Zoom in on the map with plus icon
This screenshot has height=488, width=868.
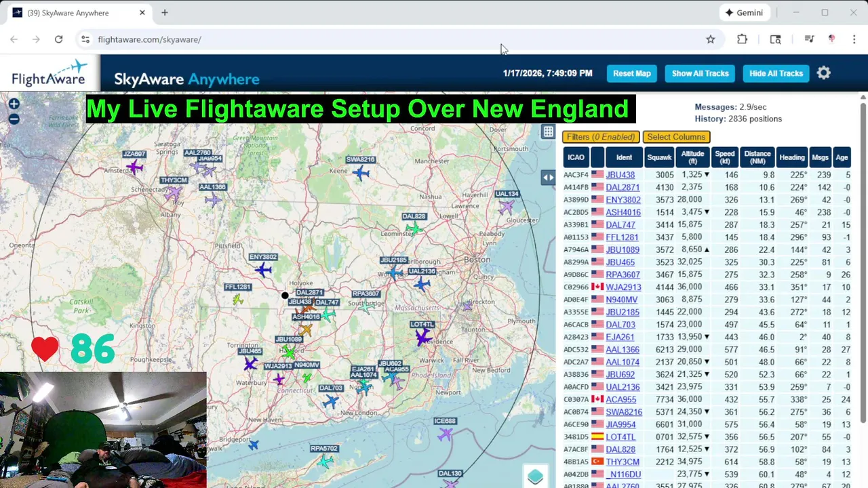[14, 104]
